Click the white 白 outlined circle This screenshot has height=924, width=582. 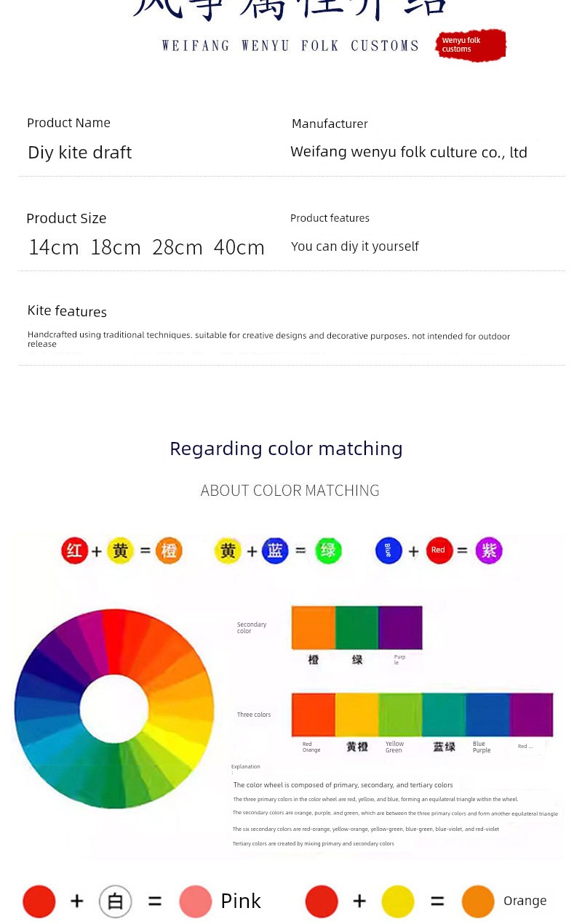click(x=116, y=901)
